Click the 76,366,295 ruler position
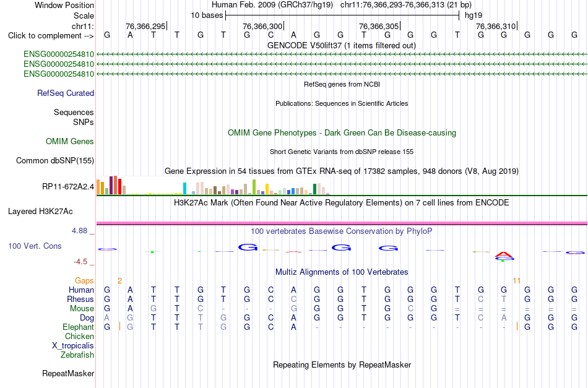588x388 pixels. click(145, 26)
